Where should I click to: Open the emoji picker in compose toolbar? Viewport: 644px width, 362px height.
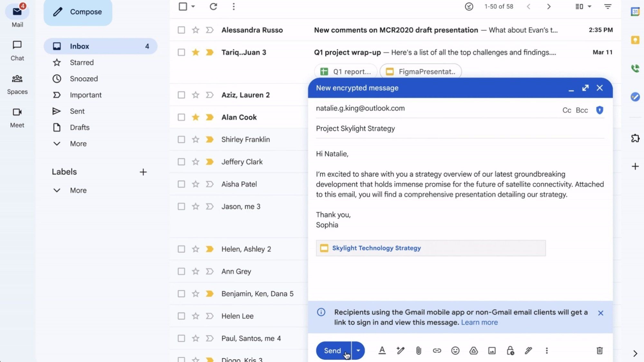click(455, 350)
